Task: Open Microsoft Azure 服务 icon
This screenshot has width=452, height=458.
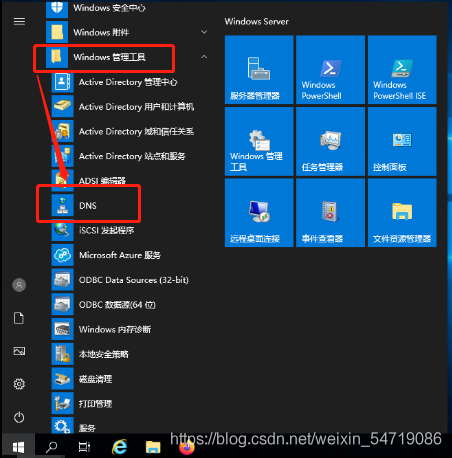Action: (x=62, y=255)
